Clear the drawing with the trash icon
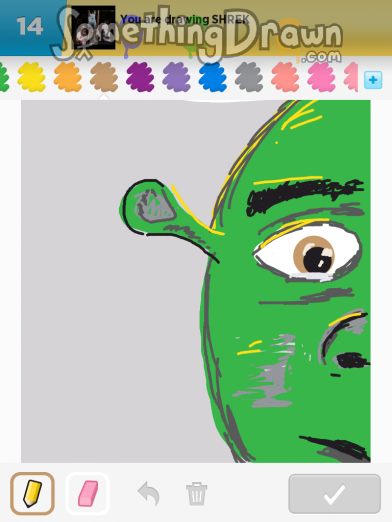 196,494
